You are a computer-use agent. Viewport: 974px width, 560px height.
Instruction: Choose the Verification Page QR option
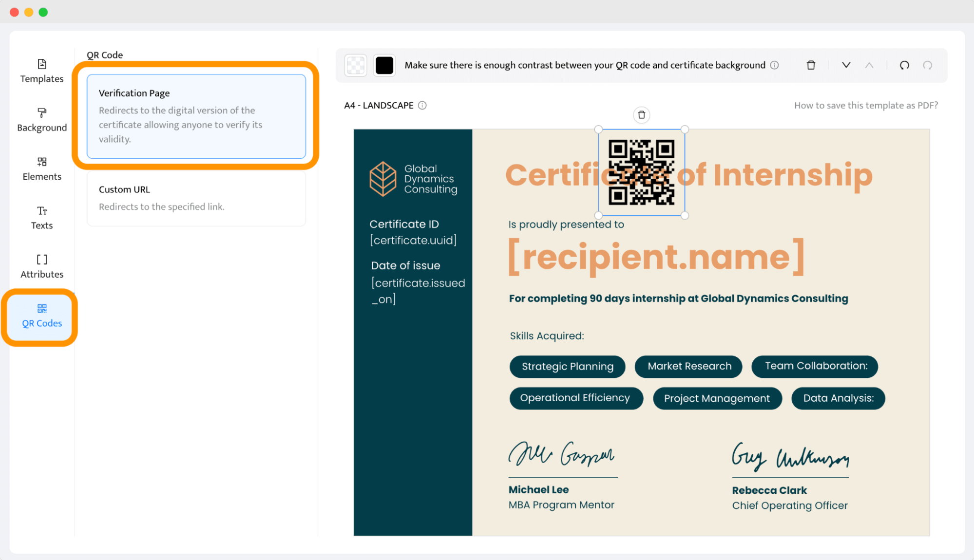coord(196,116)
